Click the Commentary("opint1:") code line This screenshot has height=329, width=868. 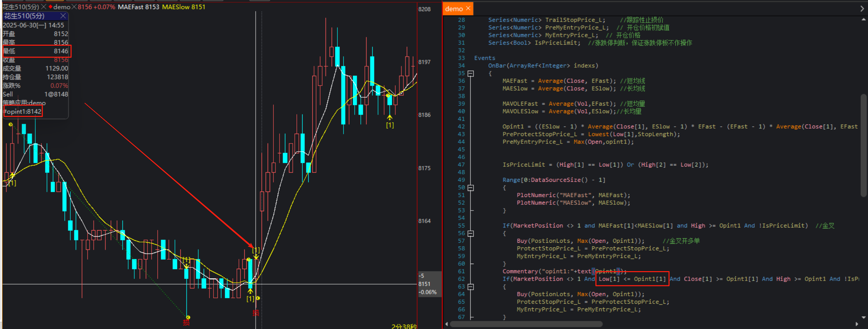point(564,271)
